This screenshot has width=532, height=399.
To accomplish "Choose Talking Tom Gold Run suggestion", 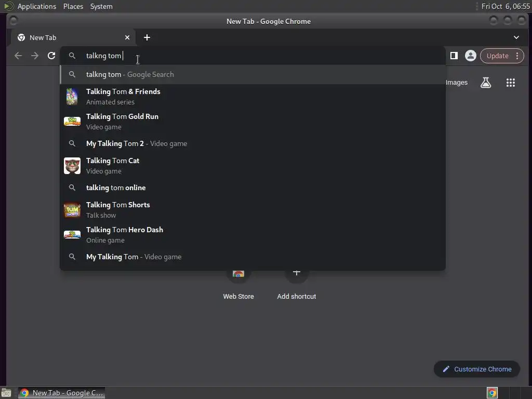I will pos(253,122).
